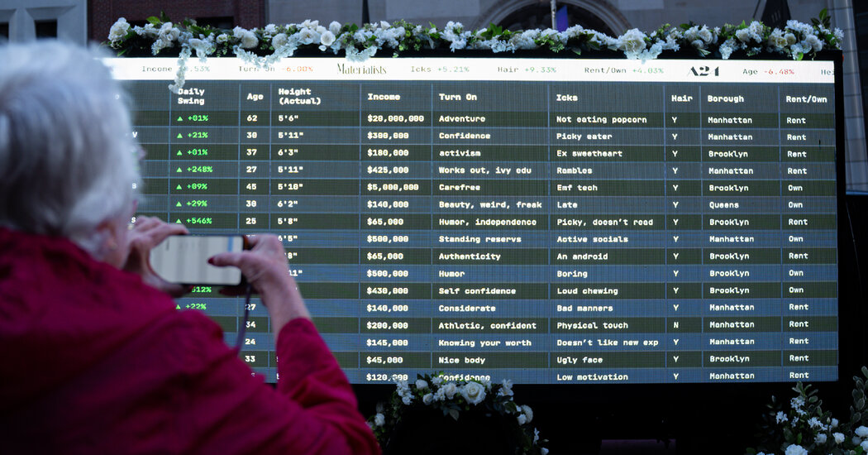
Task: Select the Icks +5.21% ticker item
Action: click(439, 69)
